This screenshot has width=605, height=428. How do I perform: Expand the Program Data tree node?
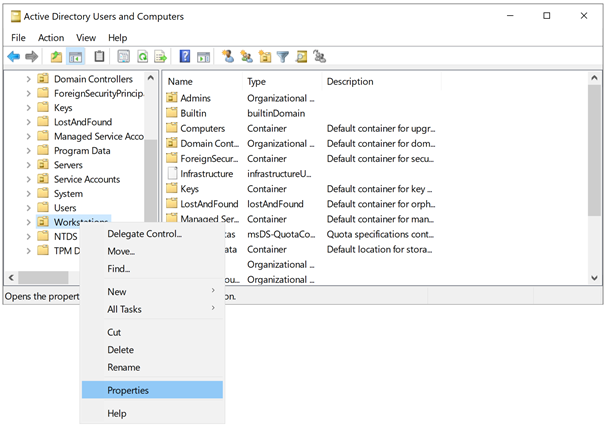[x=28, y=151]
